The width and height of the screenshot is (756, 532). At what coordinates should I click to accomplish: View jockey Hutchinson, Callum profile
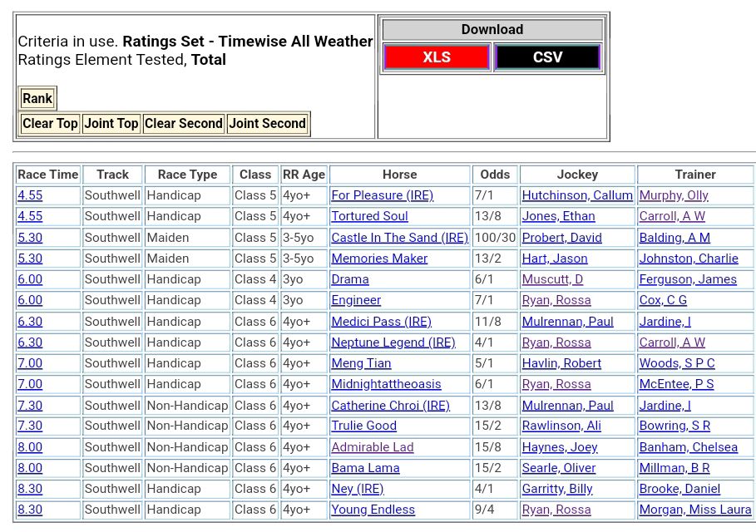click(577, 195)
